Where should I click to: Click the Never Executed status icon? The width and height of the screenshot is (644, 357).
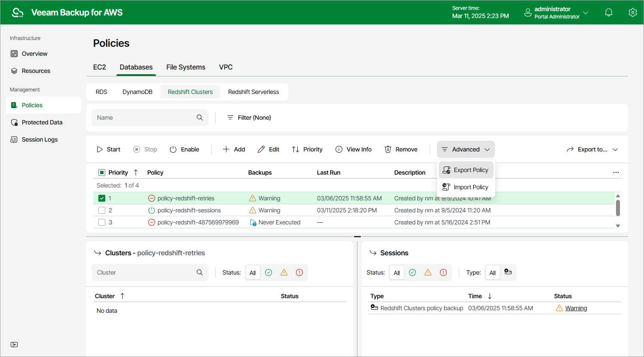pyautogui.click(x=253, y=222)
